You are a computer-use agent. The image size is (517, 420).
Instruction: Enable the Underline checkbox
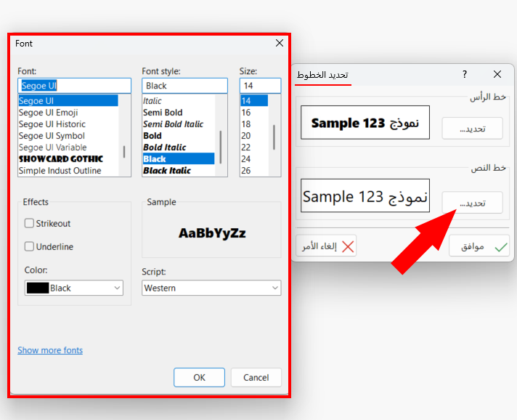(x=30, y=247)
